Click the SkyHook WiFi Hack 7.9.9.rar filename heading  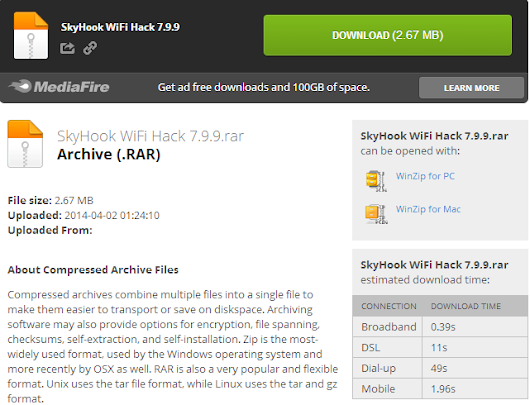click(x=150, y=136)
